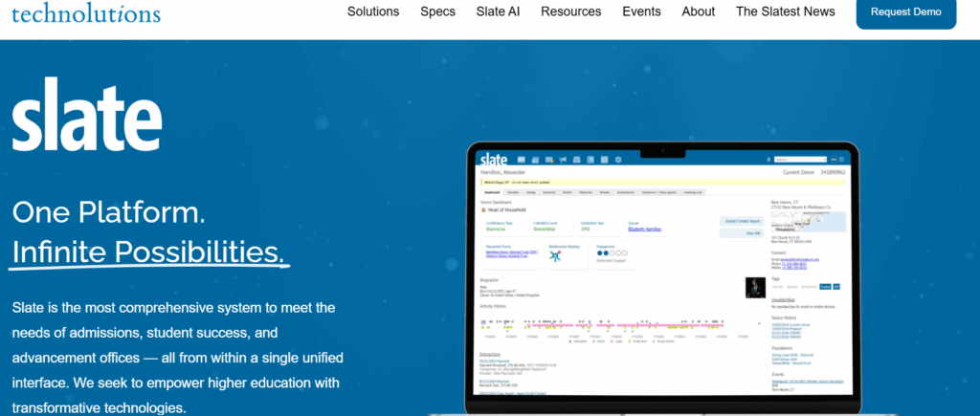Click the Trustee tag on laptop screen
980x416 pixels.
pos(825,287)
